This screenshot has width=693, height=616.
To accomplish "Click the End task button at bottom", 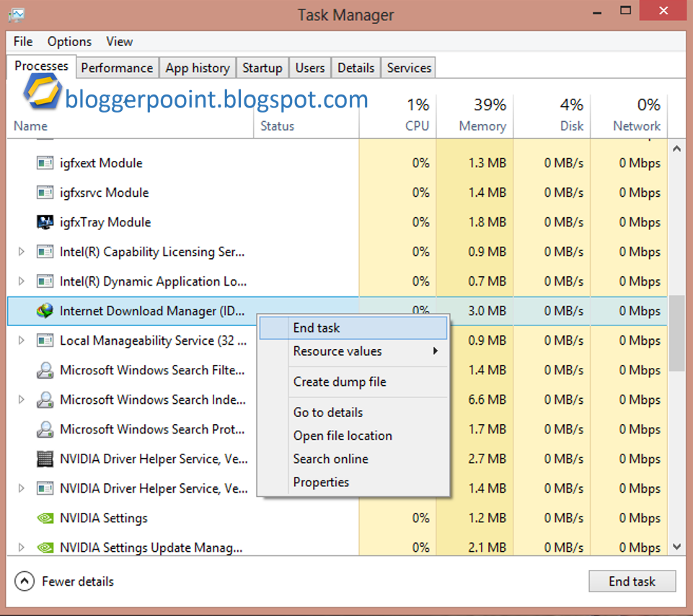I will click(x=632, y=581).
